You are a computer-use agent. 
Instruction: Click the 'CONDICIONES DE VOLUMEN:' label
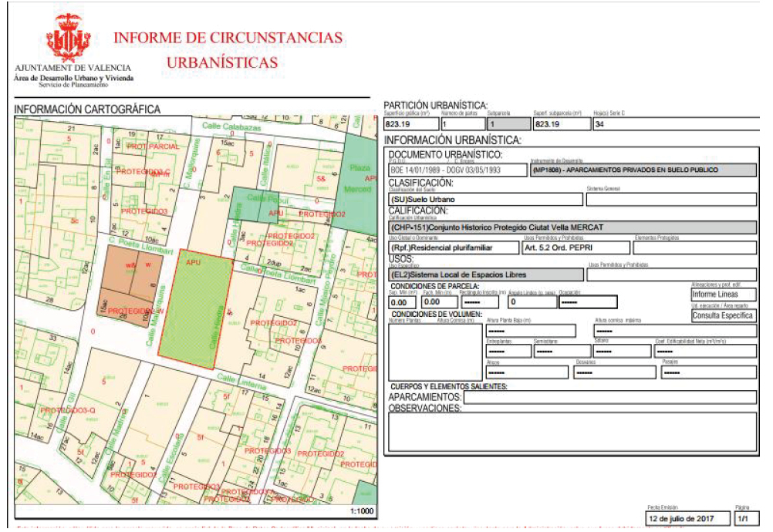(x=437, y=314)
